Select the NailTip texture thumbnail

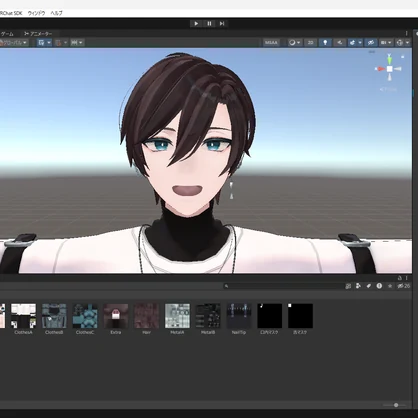239,316
